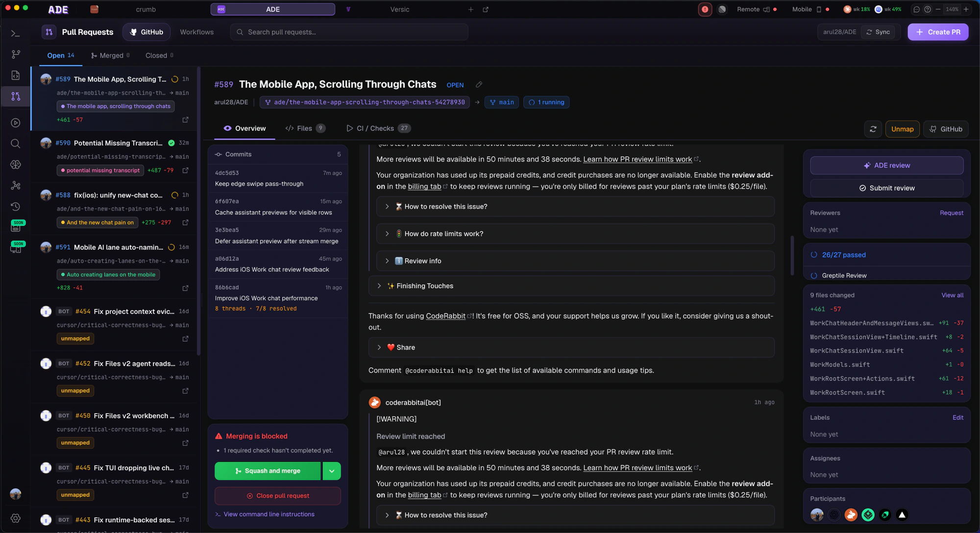Expand 'How to resolve this issue?' in the lower comment

[575, 515]
